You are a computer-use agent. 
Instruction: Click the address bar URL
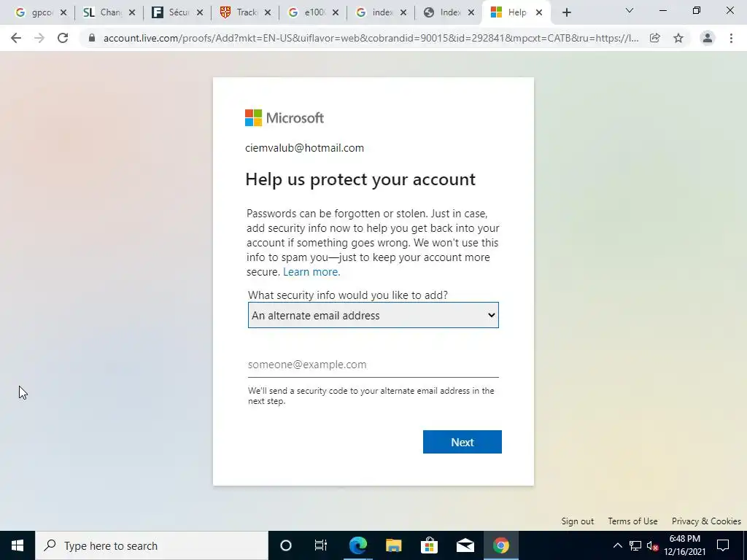[371, 38]
